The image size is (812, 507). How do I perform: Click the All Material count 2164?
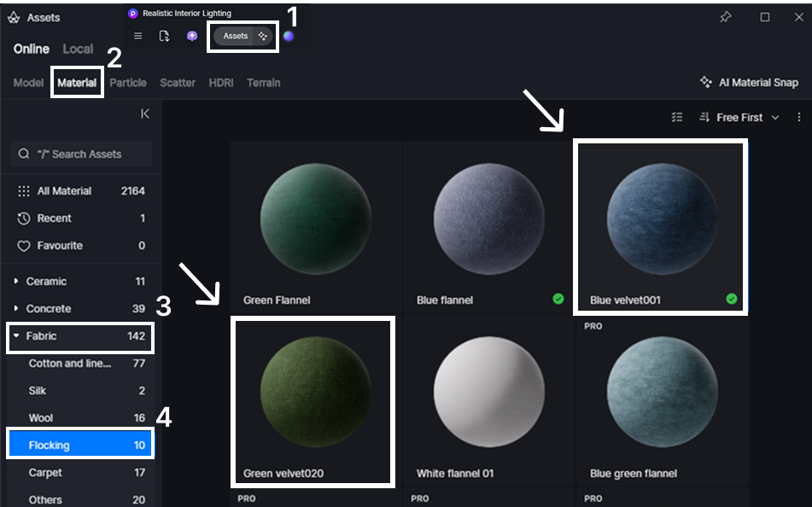coord(133,191)
